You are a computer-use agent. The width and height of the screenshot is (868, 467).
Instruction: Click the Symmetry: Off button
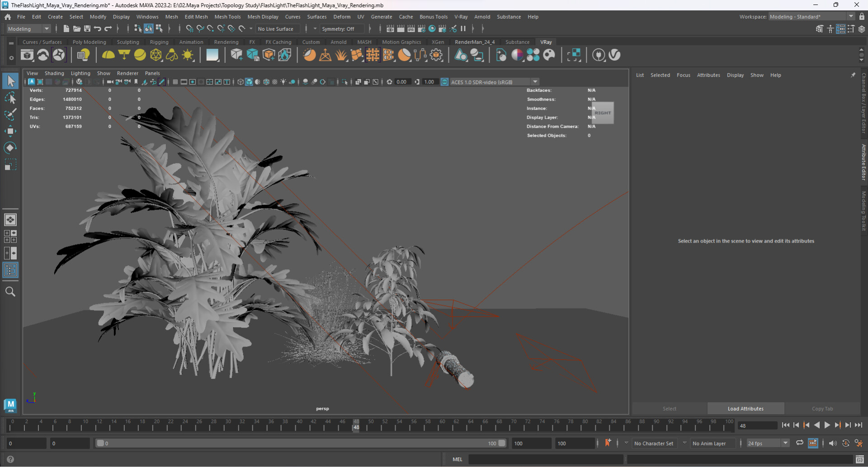pyautogui.click(x=338, y=29)
